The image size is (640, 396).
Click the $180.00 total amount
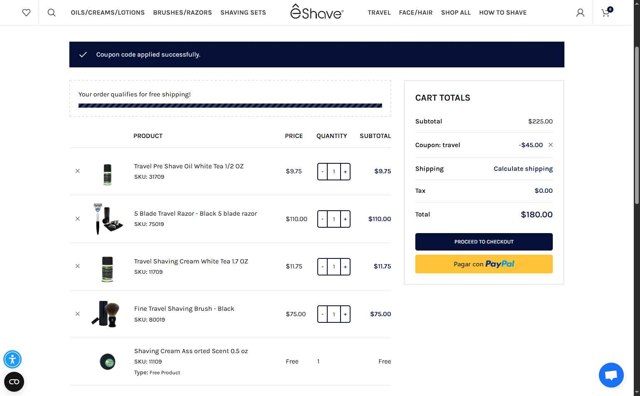[x=537, y=215]
